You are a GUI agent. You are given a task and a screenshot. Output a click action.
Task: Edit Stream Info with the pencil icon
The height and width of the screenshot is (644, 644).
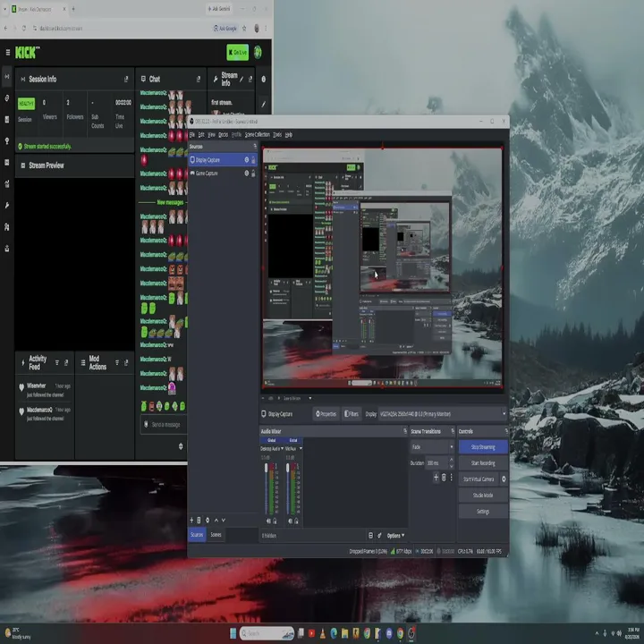pyautogui.click(x=241, y=80)
